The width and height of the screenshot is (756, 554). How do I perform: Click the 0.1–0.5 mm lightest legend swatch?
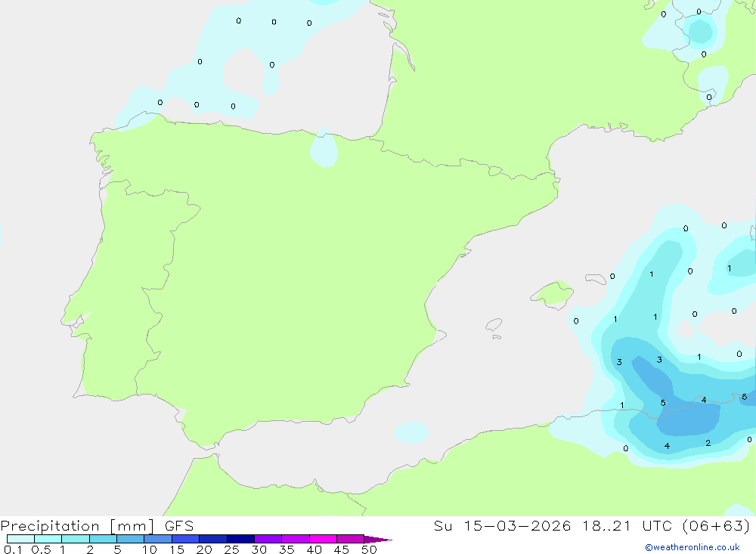point(20,539)
